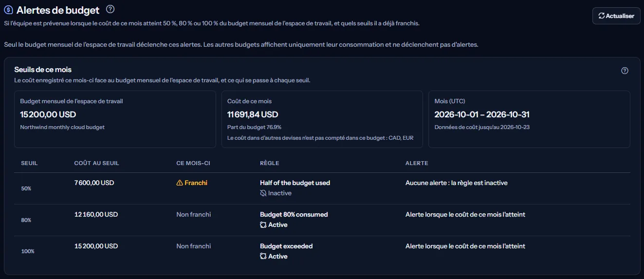
Task: Click the refresh arrows icon in Actualiser
Action: coord(602,16)
